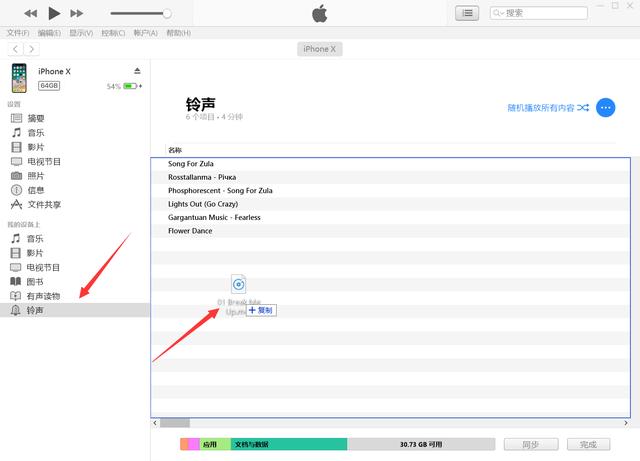The height and width of the screenshot is (461, 640).
Task: Click the 文档与数据 storage segment
Action: click(289, 444)
